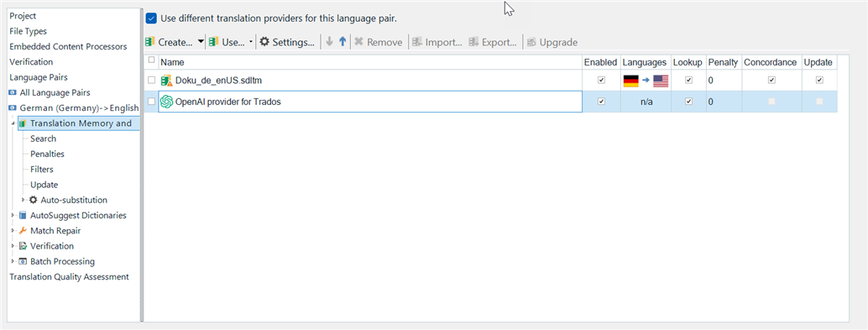Click the Verification tree node icon
Screen dimensions: 868x330
[23, 246]
